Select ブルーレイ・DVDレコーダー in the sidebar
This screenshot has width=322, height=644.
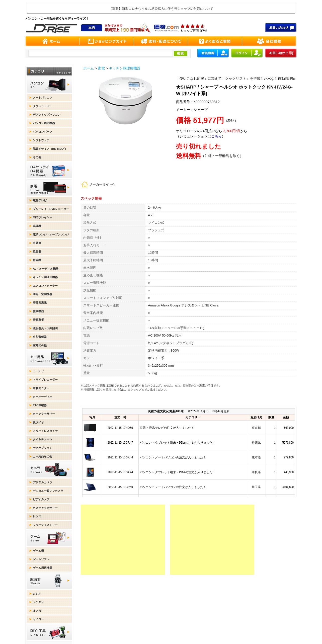49,209
